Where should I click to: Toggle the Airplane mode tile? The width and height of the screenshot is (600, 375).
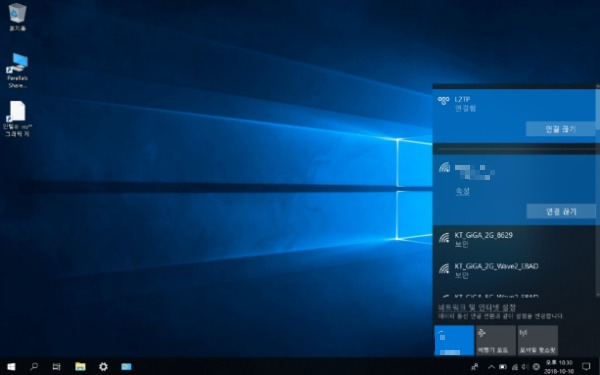click(x=496, y=340)
